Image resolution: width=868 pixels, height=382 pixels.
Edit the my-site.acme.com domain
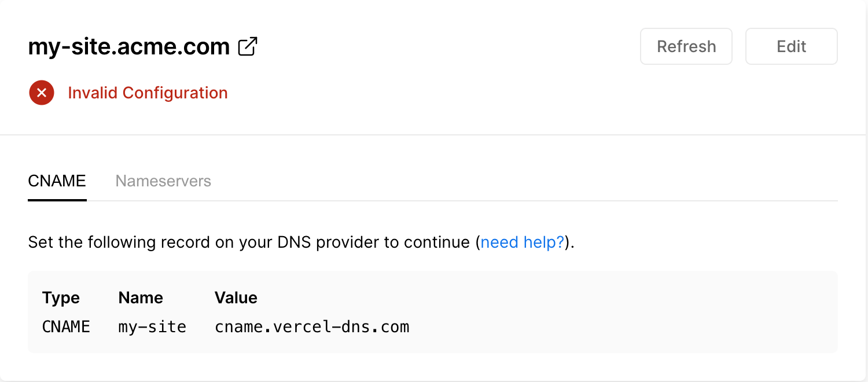(791, 46)
